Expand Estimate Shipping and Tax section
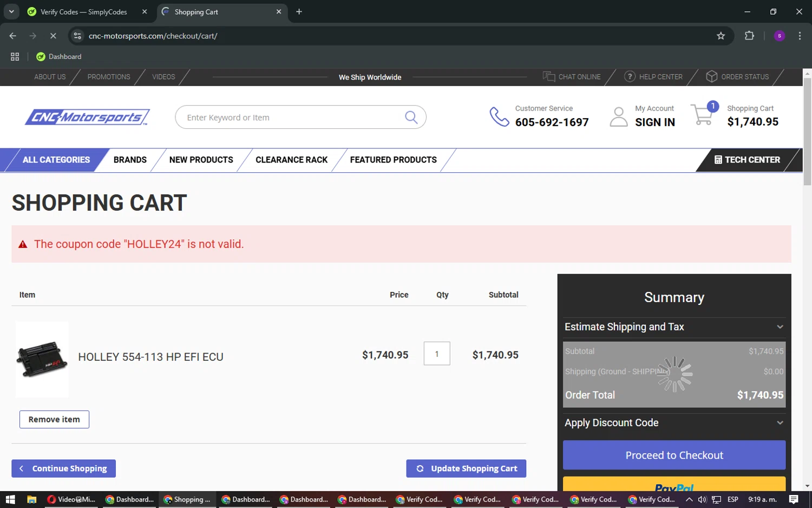 [674, 327]
